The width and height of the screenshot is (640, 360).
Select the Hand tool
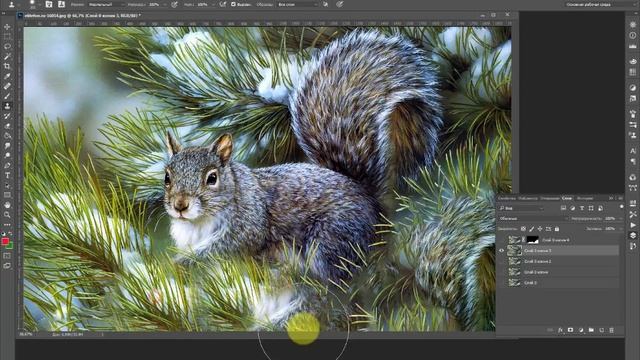[x=7, y=205]
